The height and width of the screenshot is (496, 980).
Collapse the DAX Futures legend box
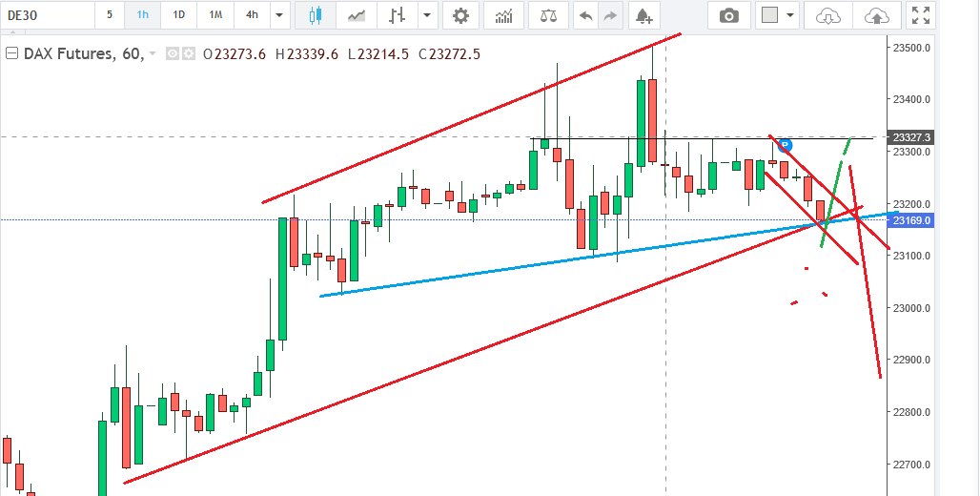[11, 53]
